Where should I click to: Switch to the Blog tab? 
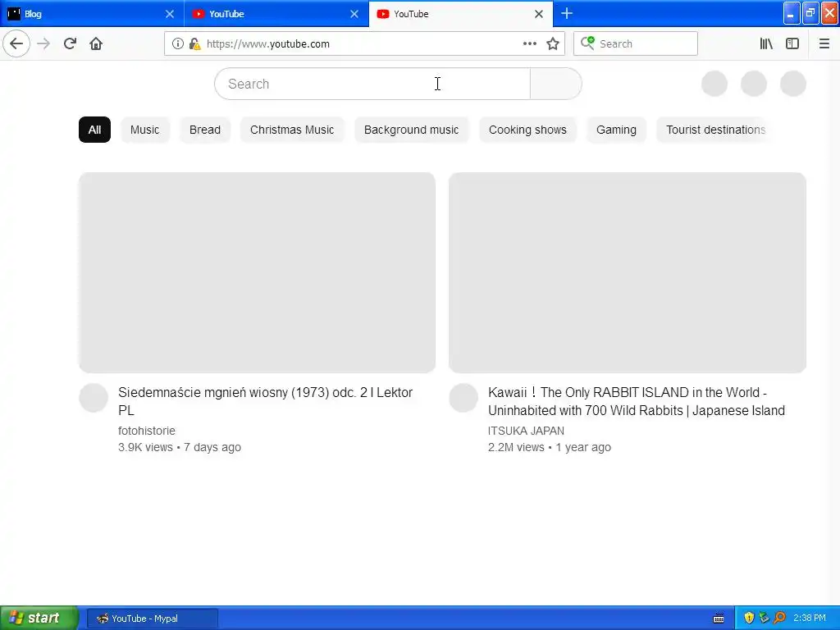pos(92,14)
